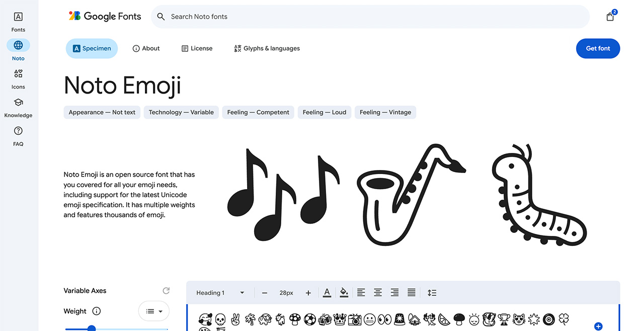This screenshot has height=331, width=644.
Task: Click the skull emoji in preview text
Action: tap(220, 319)
